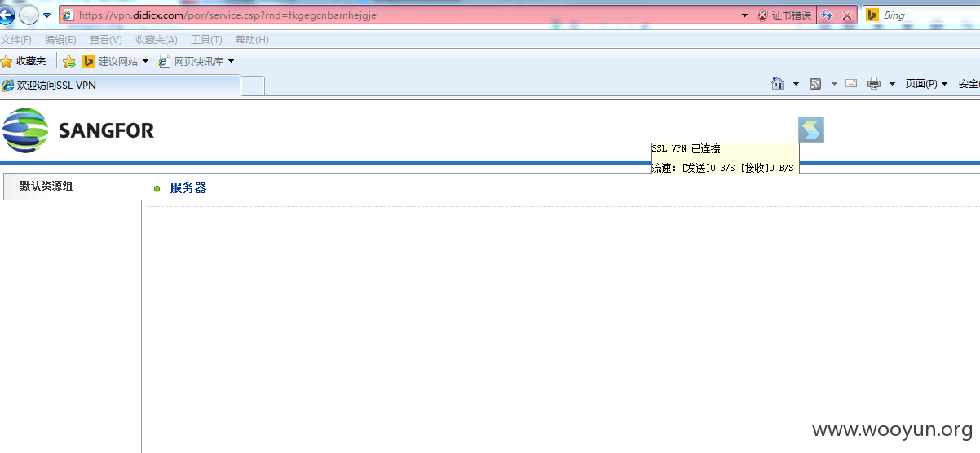Focus the address bar with vpn.didicx.com URL
Screen dimensions: 980x453
[x=400, y=15]
